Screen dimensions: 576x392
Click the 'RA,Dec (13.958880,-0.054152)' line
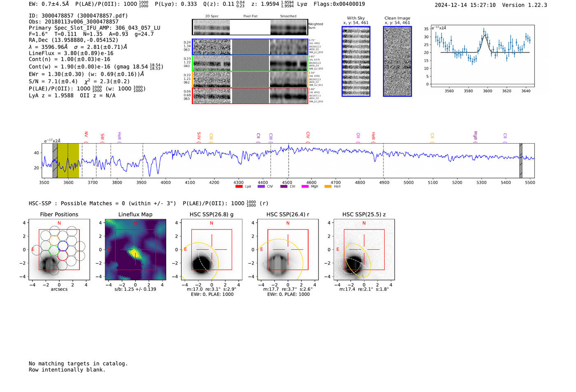click(x=74, y=40)
